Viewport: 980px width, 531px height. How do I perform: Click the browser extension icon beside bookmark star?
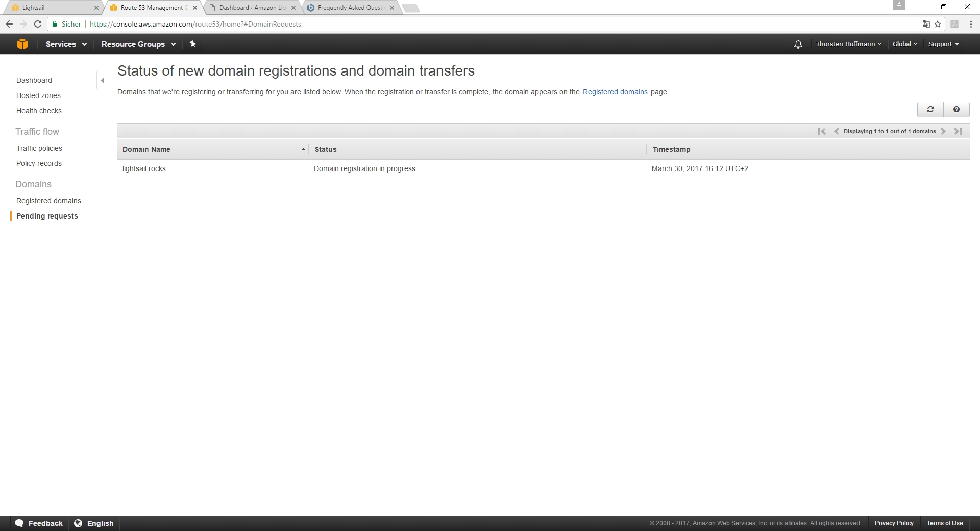(954, 24)
